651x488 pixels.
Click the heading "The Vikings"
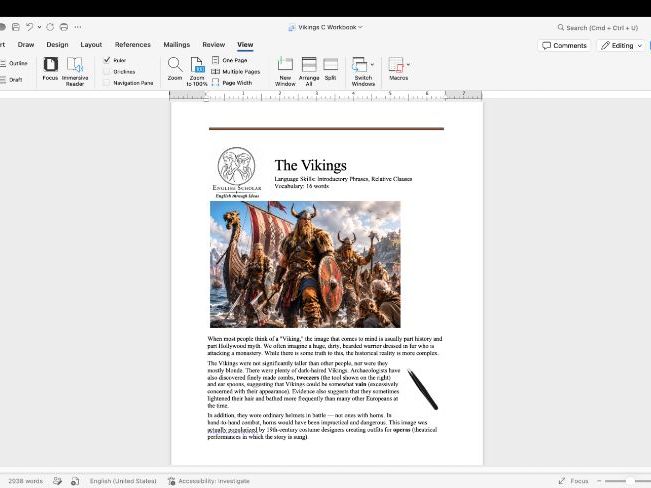tap(311, 165)
